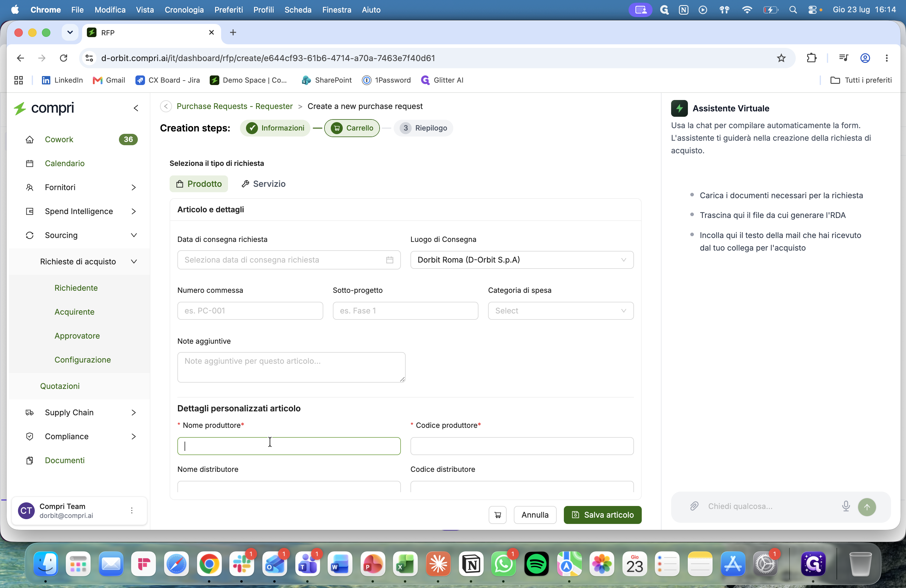
Task: Open the Compri Team user options menu
Action: [132, 510]
